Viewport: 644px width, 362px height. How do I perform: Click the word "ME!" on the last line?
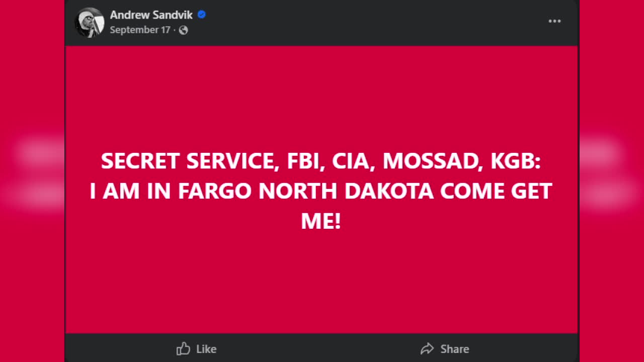[321, 221]
